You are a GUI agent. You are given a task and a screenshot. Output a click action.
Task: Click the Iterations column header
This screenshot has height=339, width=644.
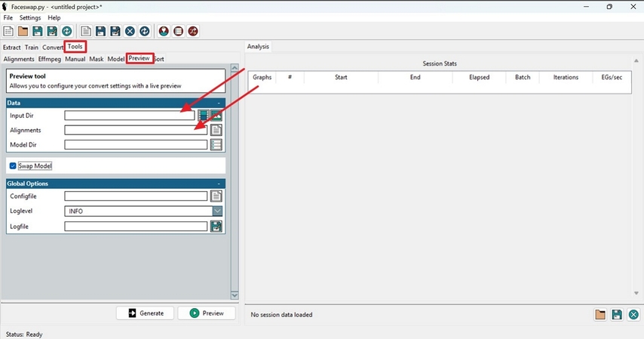tap(566, 77)
